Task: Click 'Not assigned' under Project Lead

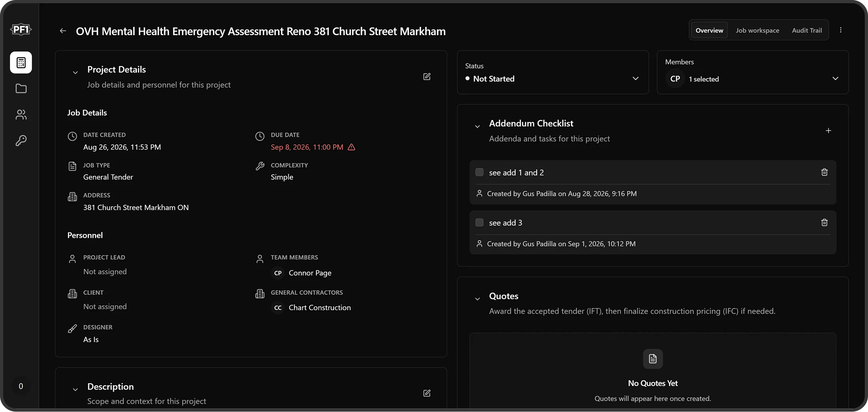Action: pos(105,272)
